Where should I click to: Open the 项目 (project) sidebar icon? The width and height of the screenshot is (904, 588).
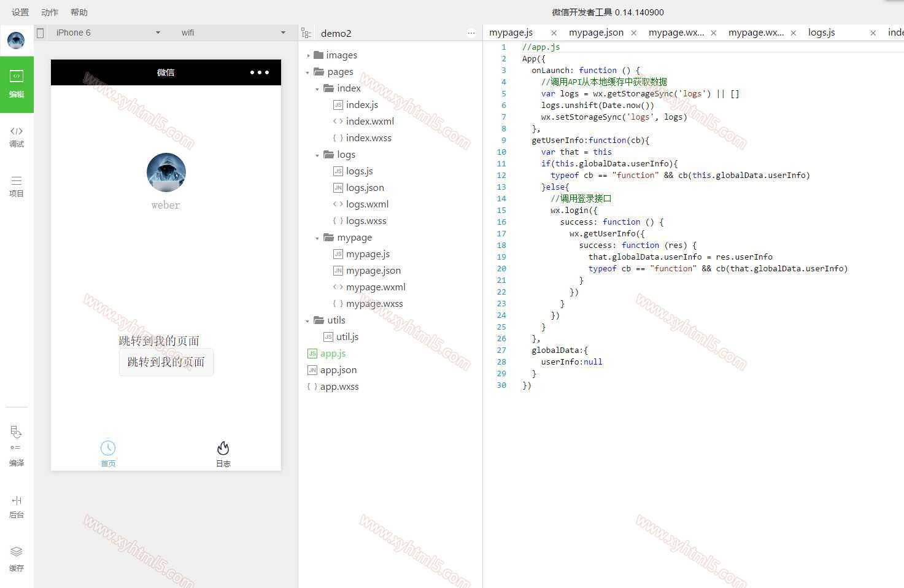coord(17,187)
